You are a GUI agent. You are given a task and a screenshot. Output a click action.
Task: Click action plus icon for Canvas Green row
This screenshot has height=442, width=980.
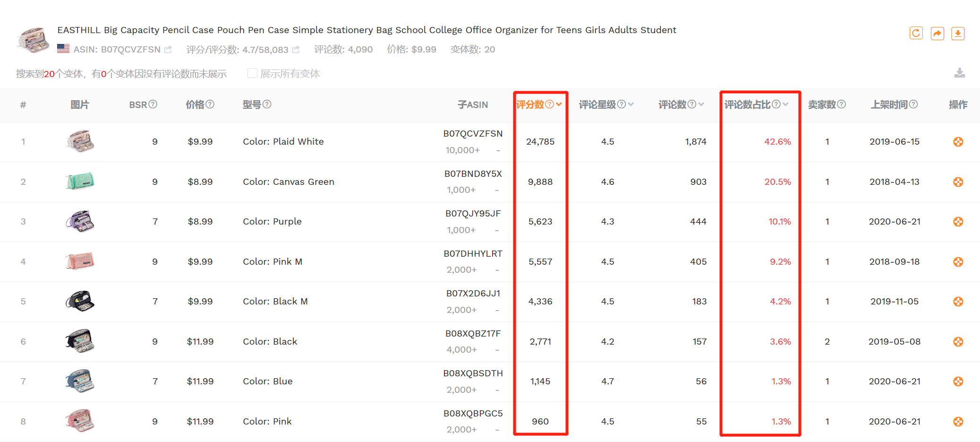coord(958,182)
